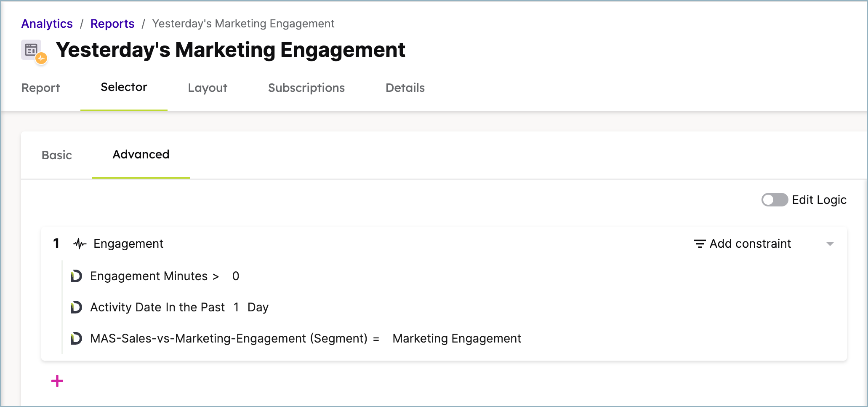Click the Day unit of Activity Date
This screenshot has height=407, width=868.
[x=258, y=307]
